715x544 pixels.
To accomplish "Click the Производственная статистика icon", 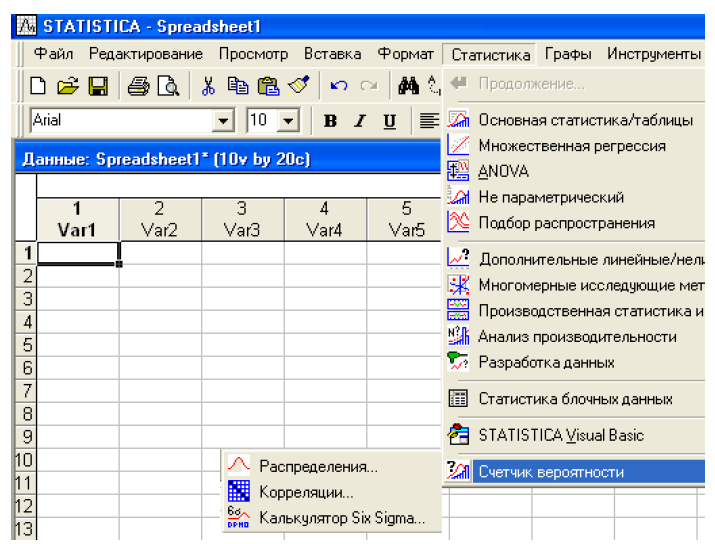I will (458, 311).
